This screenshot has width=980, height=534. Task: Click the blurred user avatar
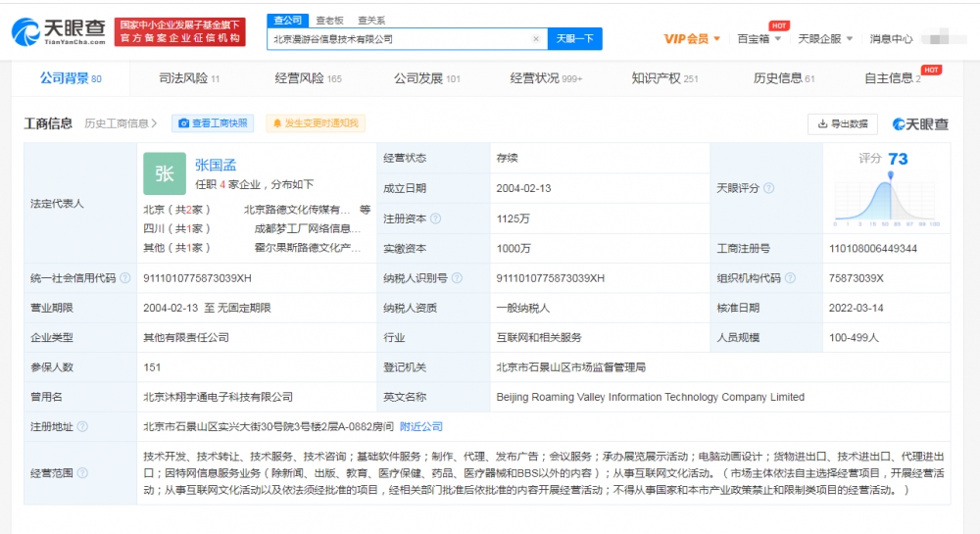click(x=944, y=37)
